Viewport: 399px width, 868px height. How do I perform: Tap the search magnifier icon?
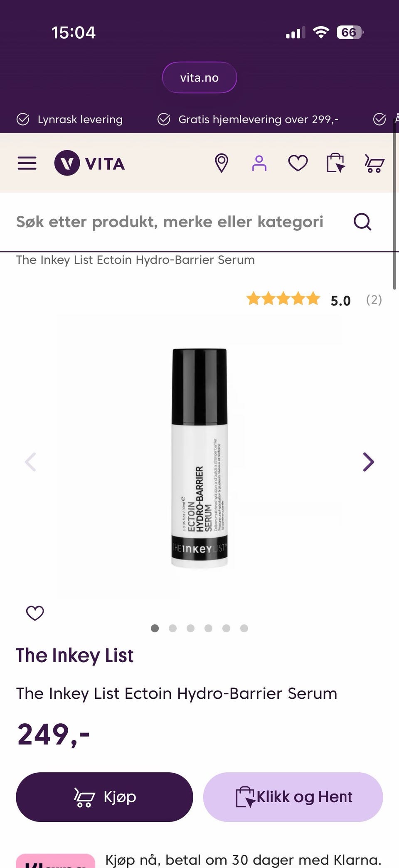pos(362,222)
